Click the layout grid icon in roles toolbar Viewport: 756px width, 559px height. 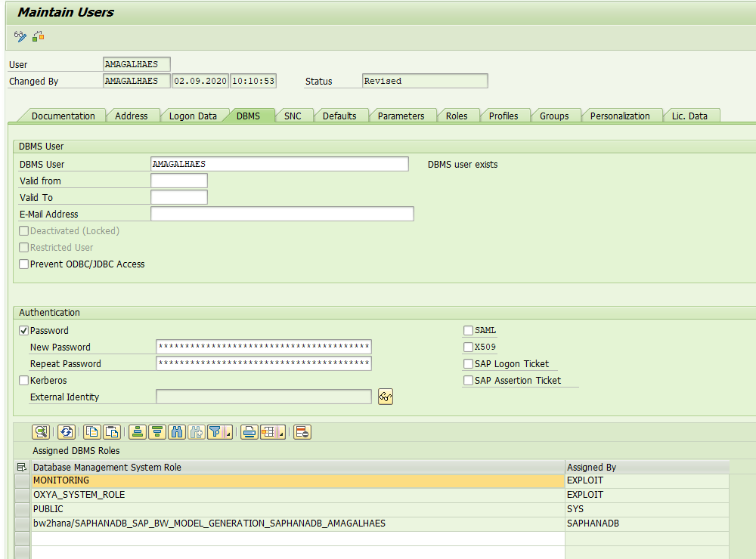[268, 432]
